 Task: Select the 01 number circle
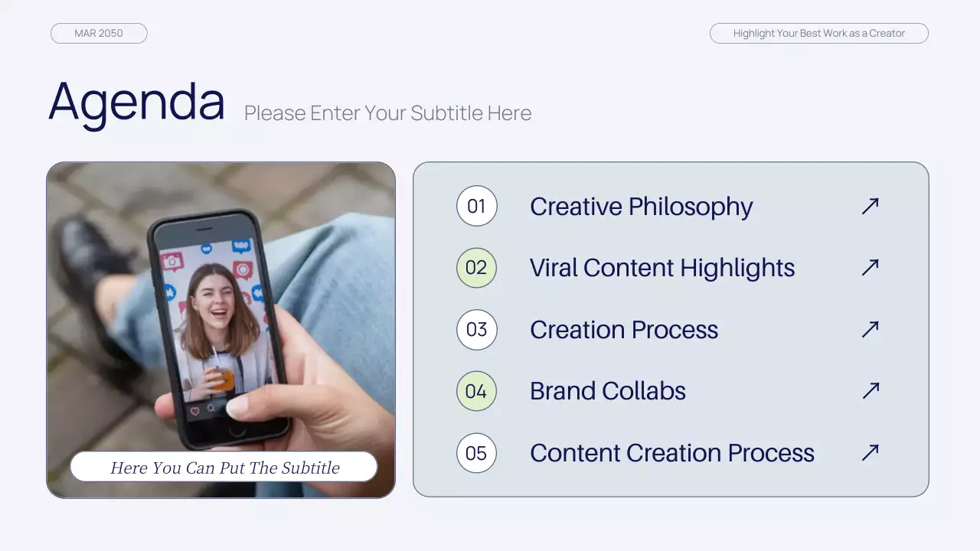point(477,206)
